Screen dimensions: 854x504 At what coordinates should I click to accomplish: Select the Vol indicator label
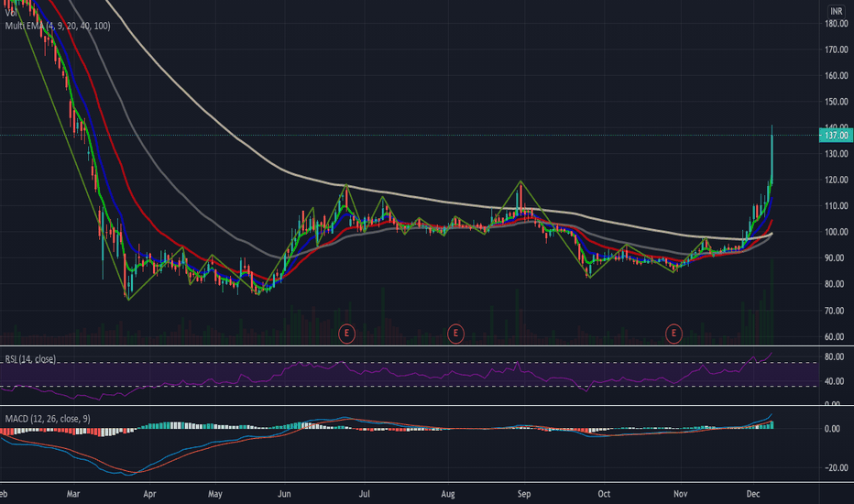point(11,13)
